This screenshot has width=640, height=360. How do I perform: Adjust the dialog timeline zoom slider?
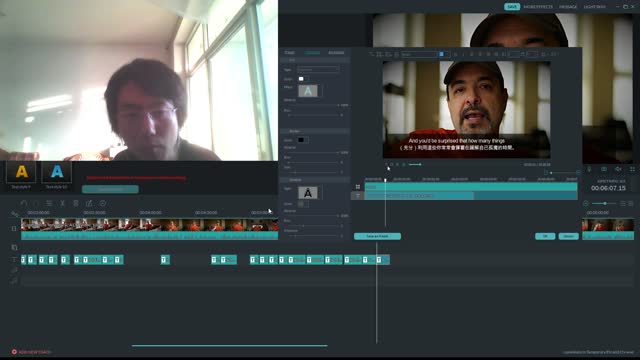tap(562, 173)
